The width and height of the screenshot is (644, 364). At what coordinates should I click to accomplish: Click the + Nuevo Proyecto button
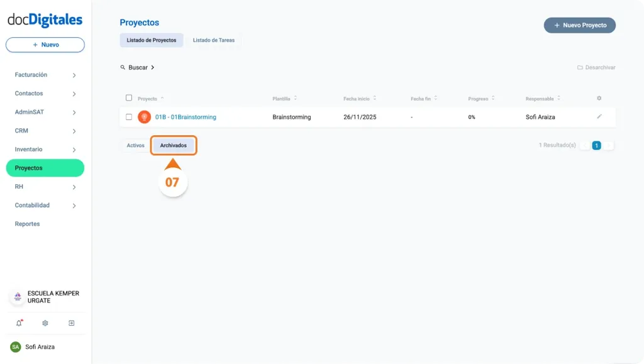[x=579, y=25]
